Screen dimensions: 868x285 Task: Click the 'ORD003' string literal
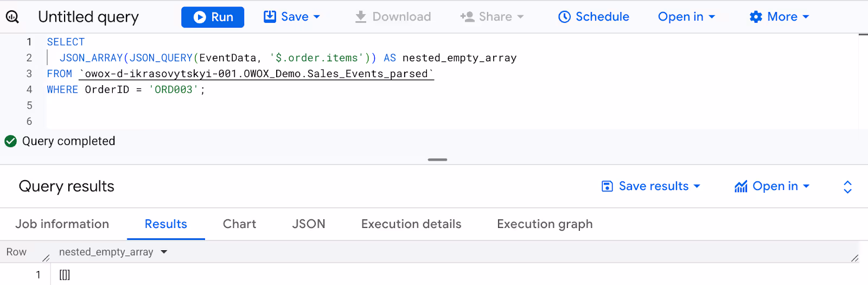[x=174, y=90]
